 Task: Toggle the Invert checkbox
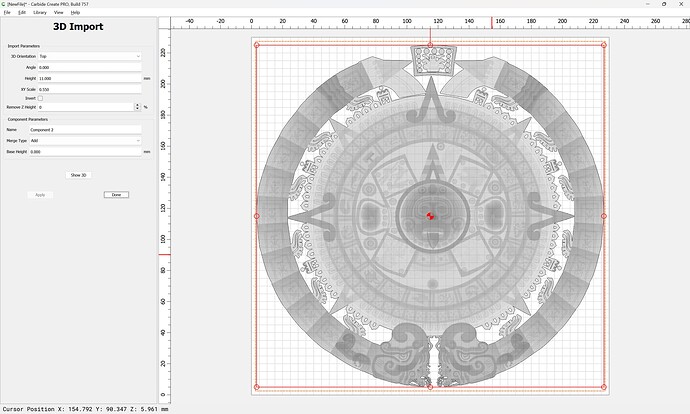40,98
